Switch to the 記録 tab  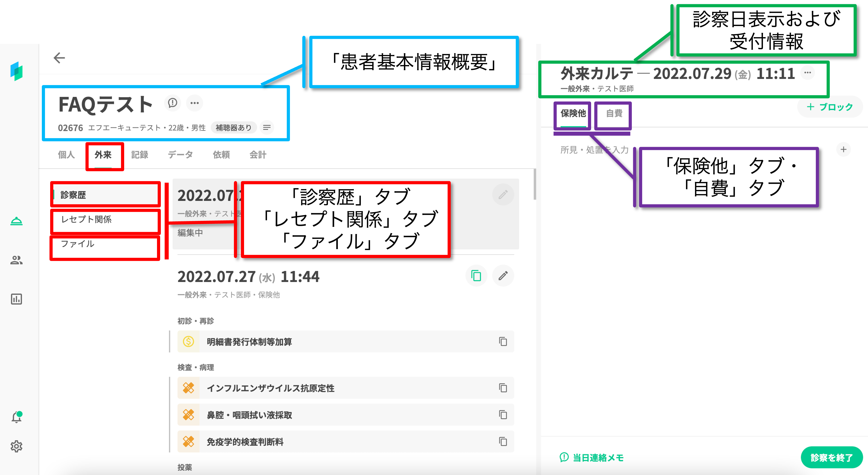[139, 155]
